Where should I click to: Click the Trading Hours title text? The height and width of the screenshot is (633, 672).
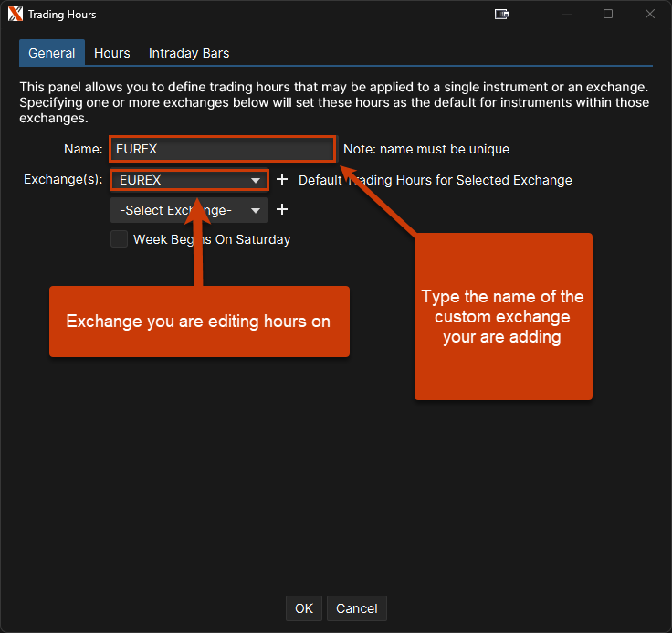coord(62,15)
